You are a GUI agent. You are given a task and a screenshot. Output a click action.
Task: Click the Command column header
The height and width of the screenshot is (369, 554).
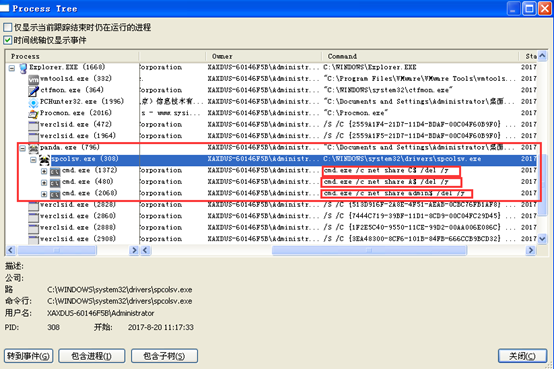click(420, 56)
